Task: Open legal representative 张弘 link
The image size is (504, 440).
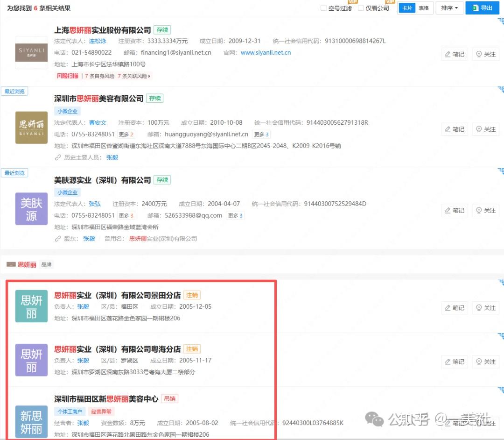Action: click(95, 204)
